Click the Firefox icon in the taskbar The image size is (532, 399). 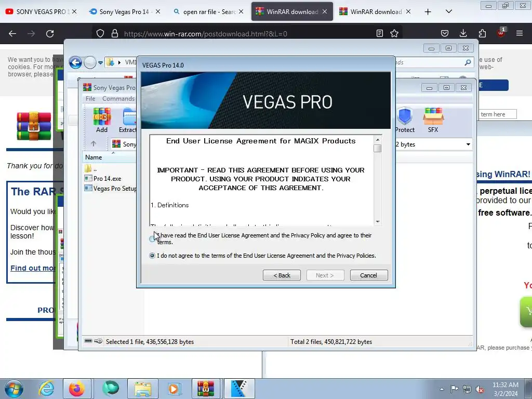tap(77, 389)
